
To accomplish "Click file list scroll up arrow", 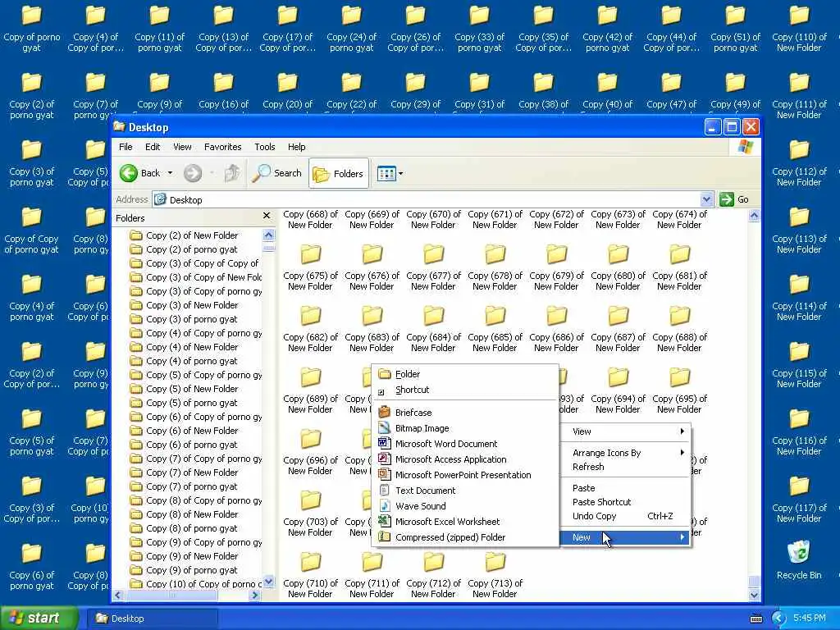I will (x=754, y=216).
